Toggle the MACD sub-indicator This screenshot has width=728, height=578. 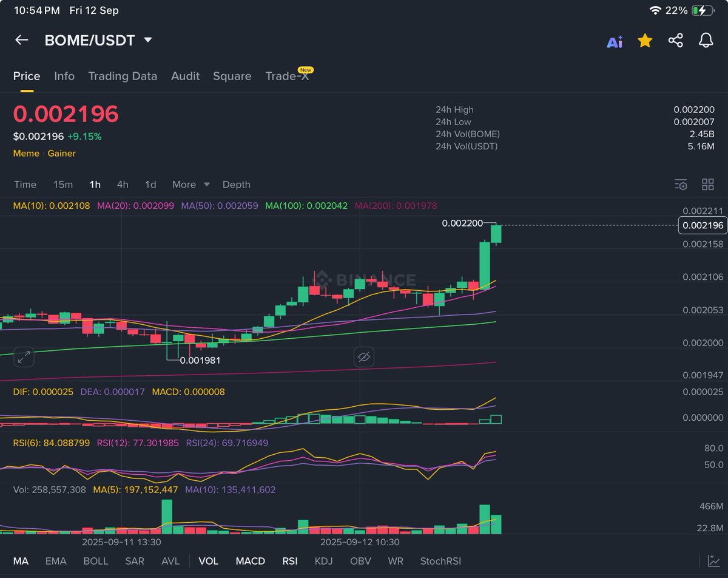250,561
